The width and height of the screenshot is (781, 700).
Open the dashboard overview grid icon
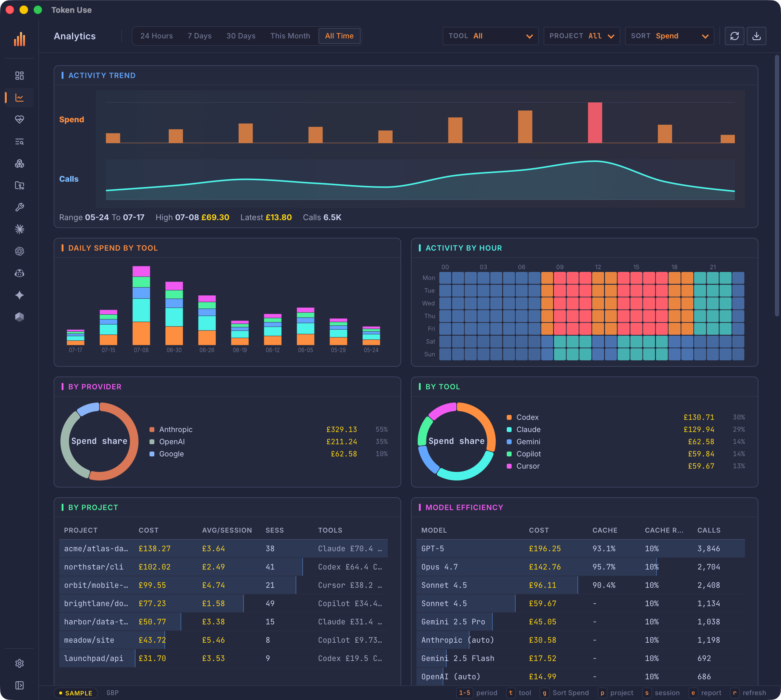click(x=19, y=75)
